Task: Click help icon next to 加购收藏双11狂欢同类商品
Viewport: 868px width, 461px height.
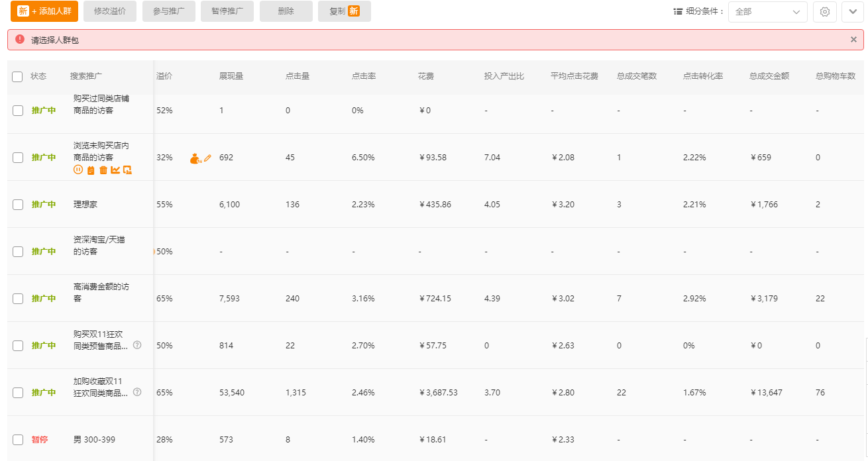Action: coord(137,392)
